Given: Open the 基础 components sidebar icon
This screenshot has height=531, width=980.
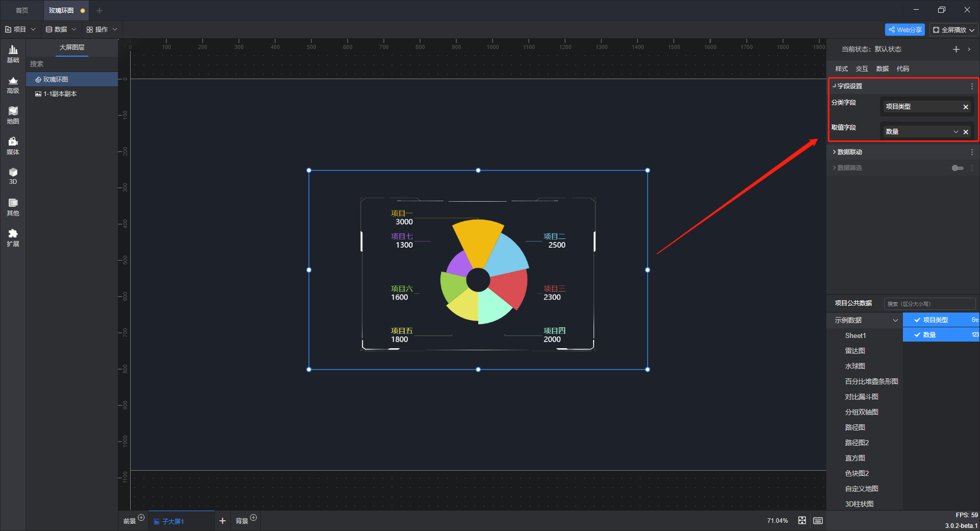Looking at the screenshot, I should (x=13, y=54).
